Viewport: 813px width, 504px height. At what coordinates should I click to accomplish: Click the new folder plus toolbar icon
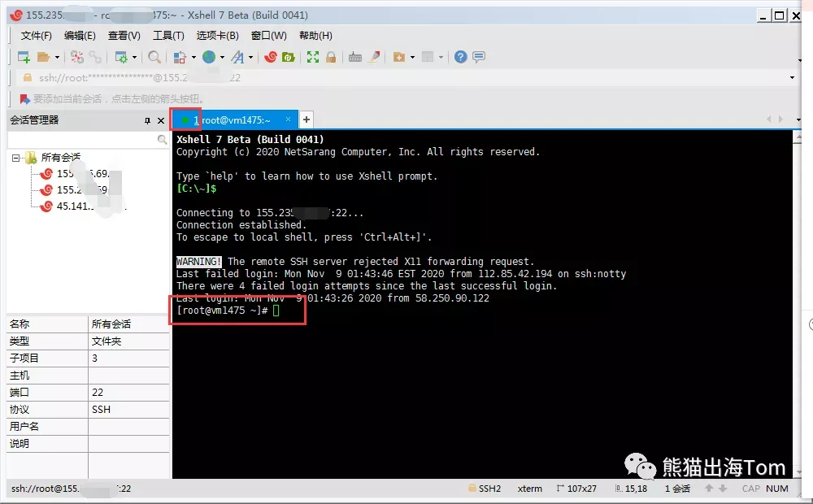point(398,57)
